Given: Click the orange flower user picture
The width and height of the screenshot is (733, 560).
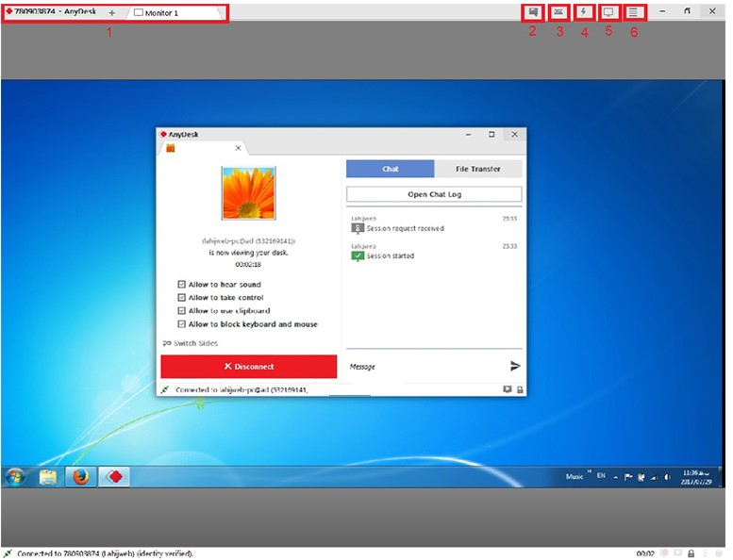Looking at the screenshot, I should click(x=249, y=193).
